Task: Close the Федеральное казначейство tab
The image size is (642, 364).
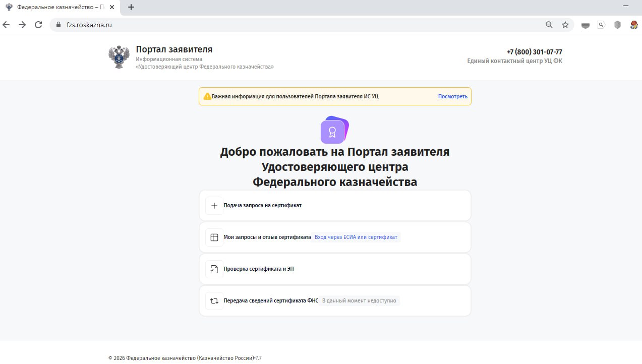Action: pos(112,8)
